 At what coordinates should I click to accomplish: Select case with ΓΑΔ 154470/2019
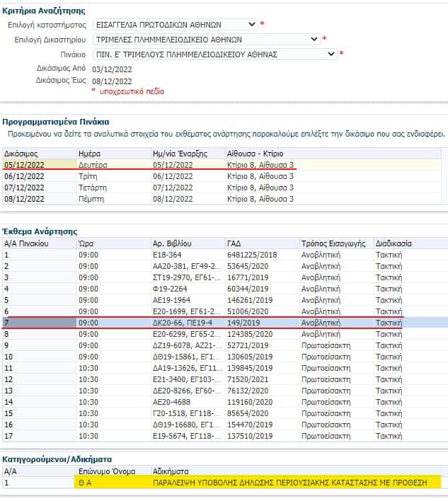tap(225, 425)
